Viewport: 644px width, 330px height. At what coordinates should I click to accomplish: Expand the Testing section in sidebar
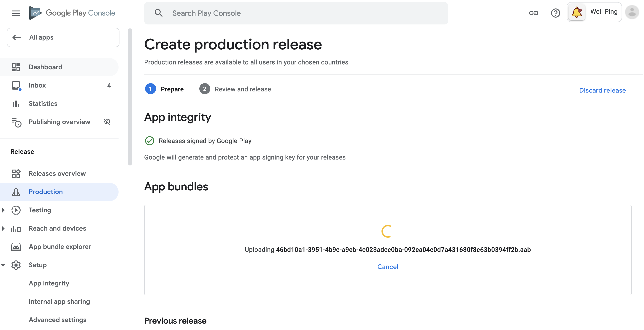click(3, 210)
